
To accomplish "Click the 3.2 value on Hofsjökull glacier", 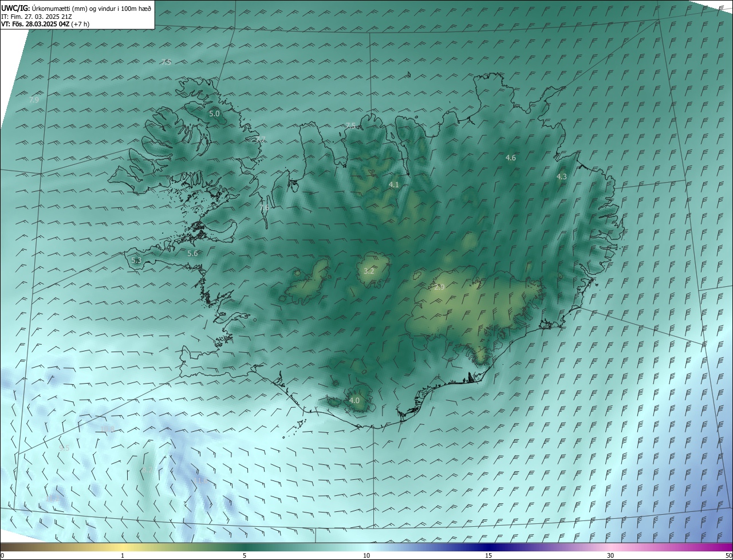I will pos(369,271).
